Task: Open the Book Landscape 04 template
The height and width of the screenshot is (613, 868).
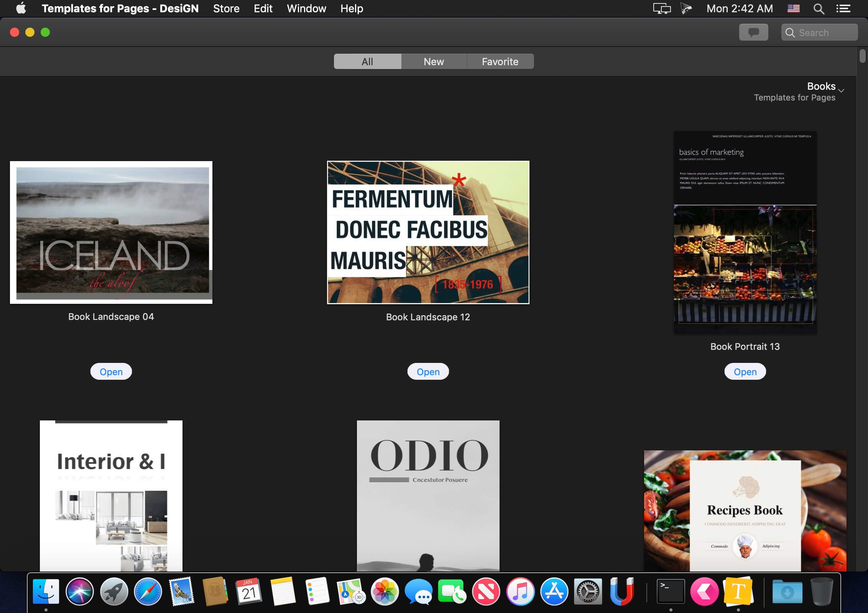Action: pos(111,372)
